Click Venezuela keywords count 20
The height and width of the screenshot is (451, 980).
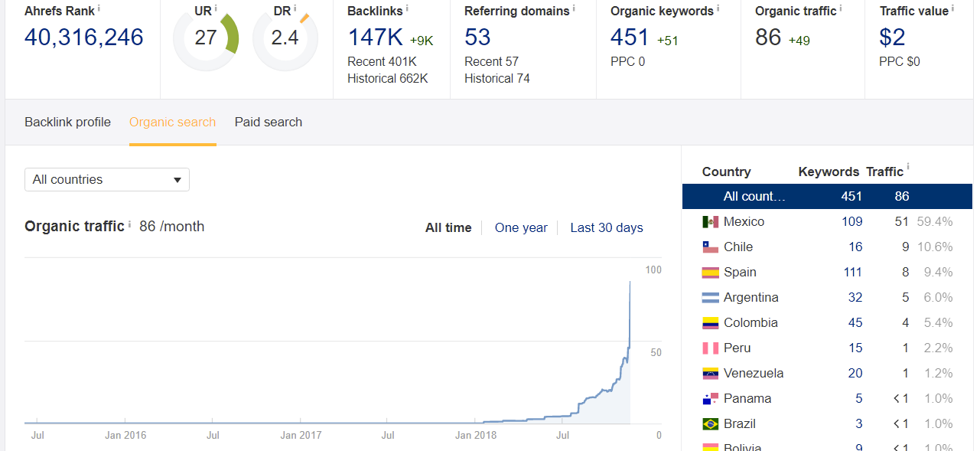click(855, 373)
